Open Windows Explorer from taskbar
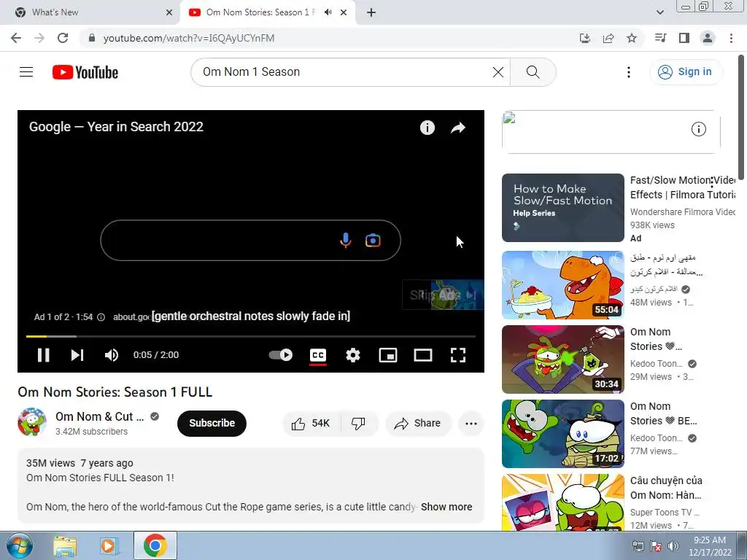Screen dimensions: 747x560 point(65,545)
